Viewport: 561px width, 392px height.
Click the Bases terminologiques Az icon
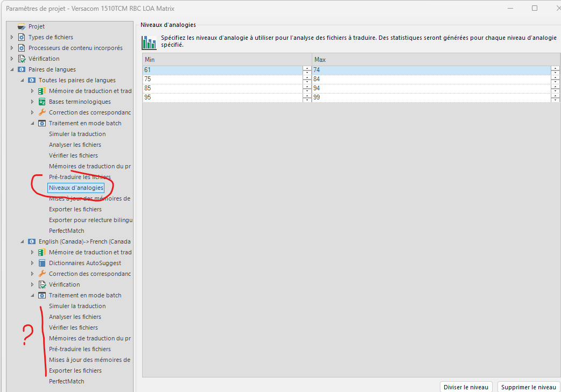tap(42, 102)
